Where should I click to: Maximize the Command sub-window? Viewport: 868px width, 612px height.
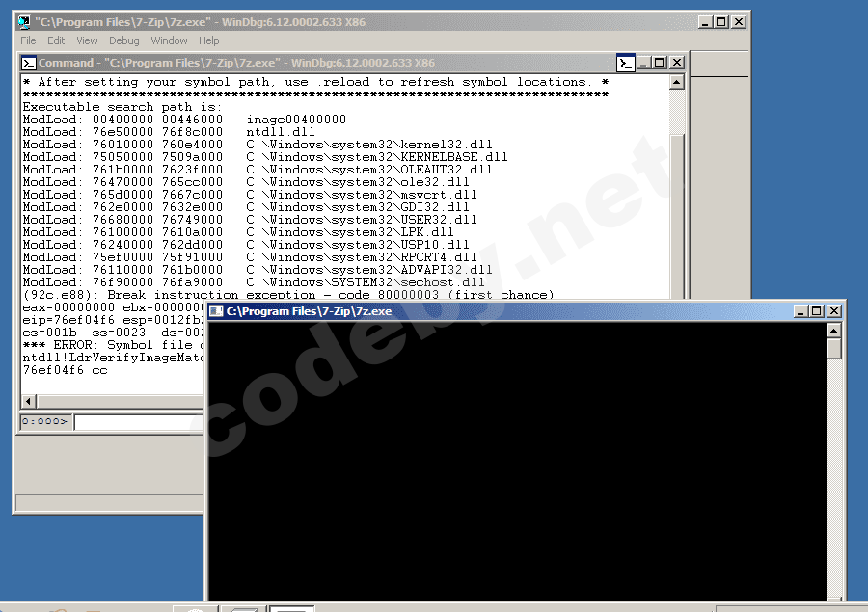(x=660, y=63)
